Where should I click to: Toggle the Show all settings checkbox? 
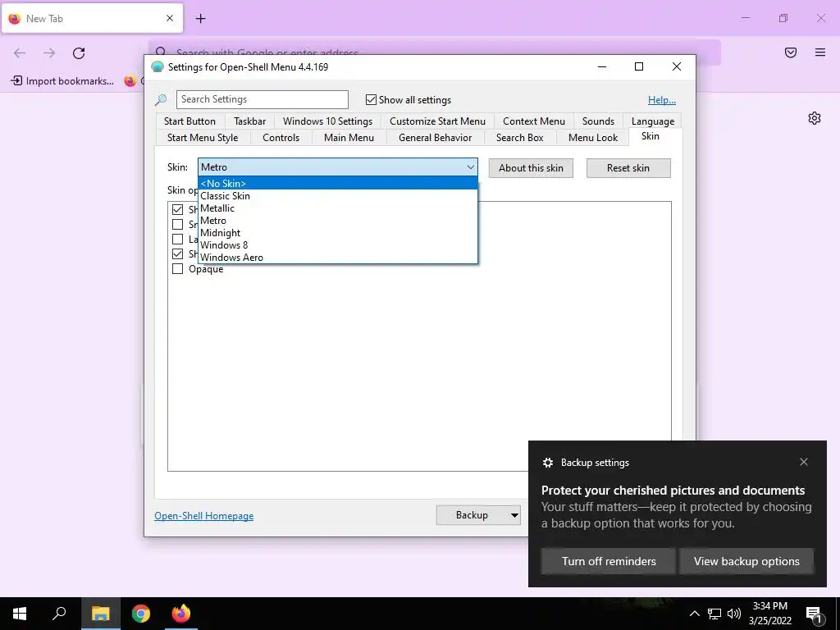371,99
